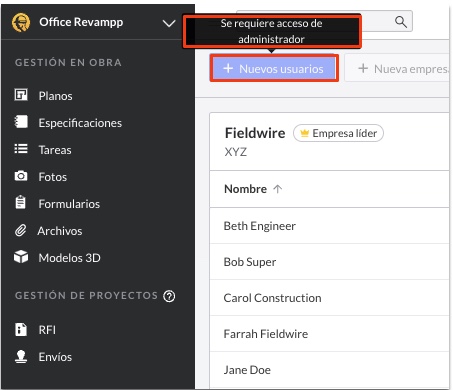Click the Envíos stamp icon

pyautogui.click(x=21, y=356)
